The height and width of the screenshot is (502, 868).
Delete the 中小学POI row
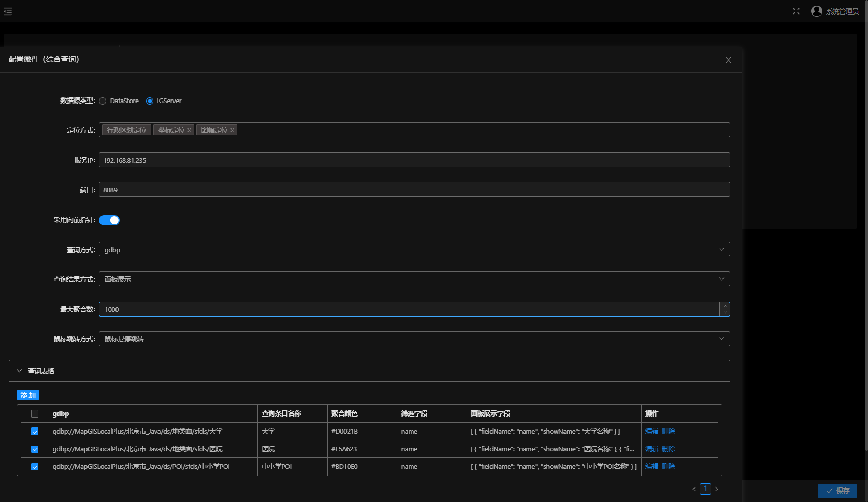pyautogui.click(x=669, y=466)
